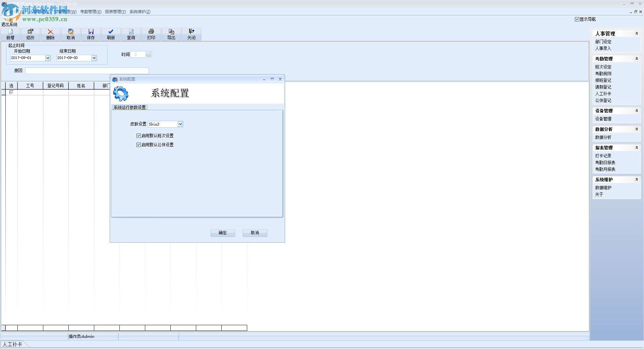This screenshot has height=349, width=644.
Task: Open the 报表管理(Y) menu
Action: (115, 11)
